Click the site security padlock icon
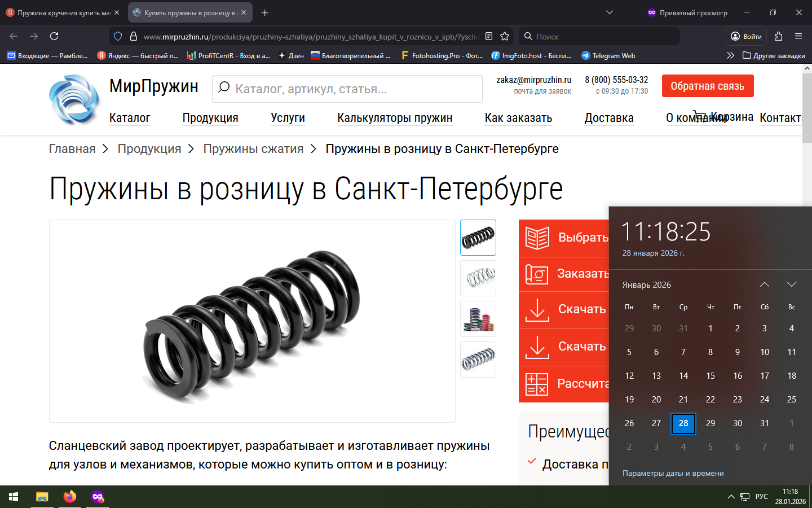 pos(134,36)
